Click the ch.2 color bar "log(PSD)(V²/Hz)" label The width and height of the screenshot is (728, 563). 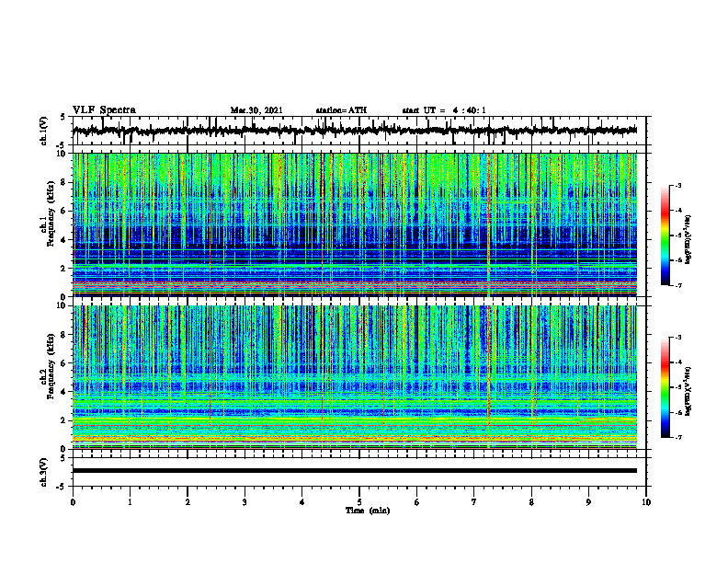(688, 391)
